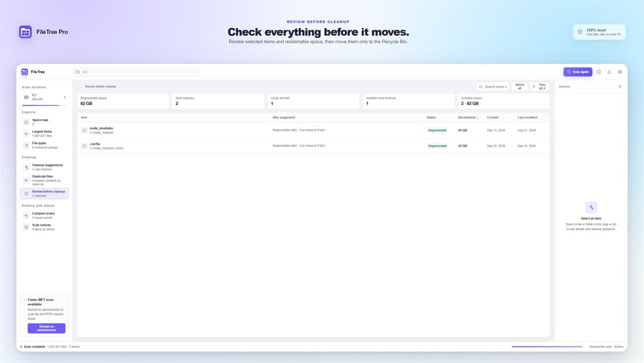Image resolution: width=644 pixels, height=363 pixels.
Task: Click the folder icon in the path bar
Action: tap(78, 72)
